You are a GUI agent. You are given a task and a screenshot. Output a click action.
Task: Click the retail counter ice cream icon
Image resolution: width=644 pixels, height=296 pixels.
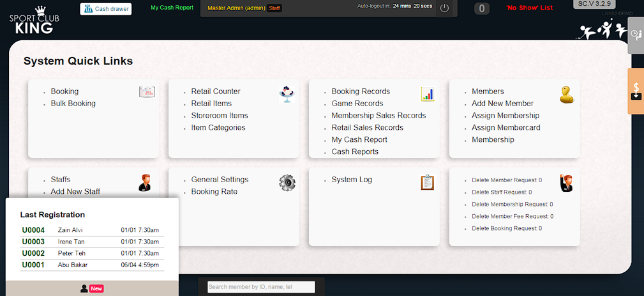coord(287,94)
